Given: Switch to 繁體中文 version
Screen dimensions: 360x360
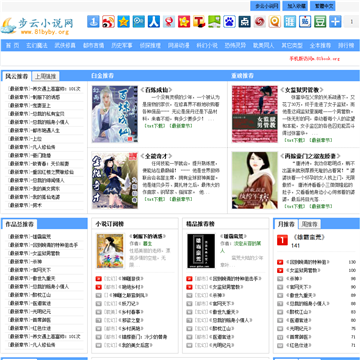Looking at the screenshot, I should pyautogui.click(x=323, y=6).
